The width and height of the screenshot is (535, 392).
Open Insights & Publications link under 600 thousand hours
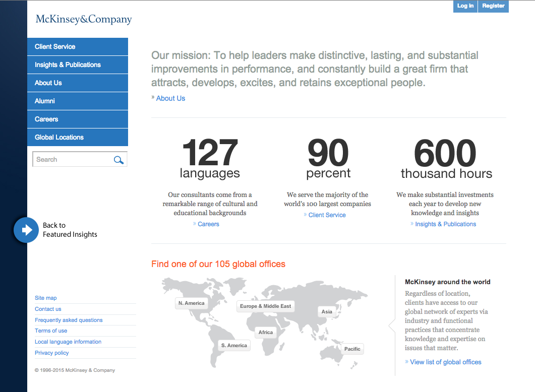pyautogui.click(x=446, y=224)
